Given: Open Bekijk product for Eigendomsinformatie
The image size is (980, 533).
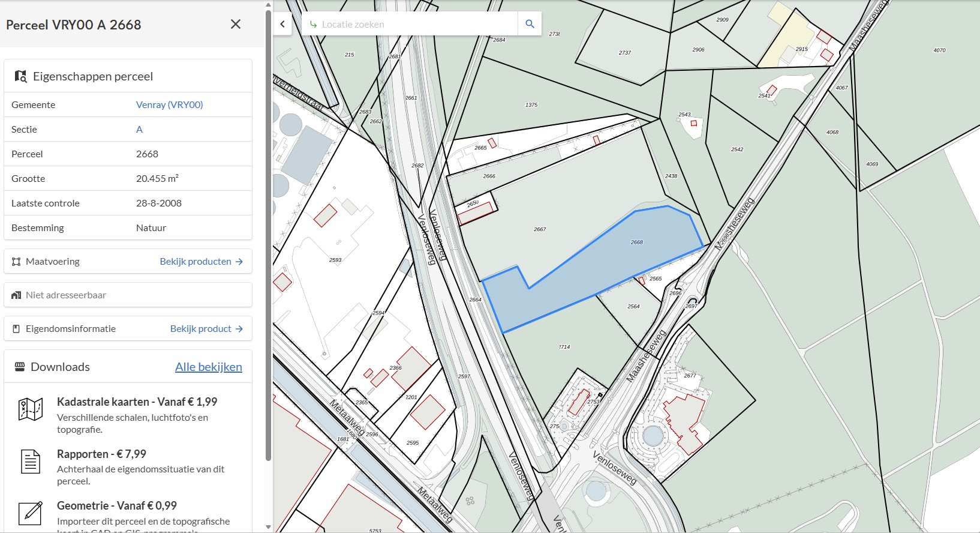Looking at the screenshot, I should pyautogui.click(x=207, y=329).
